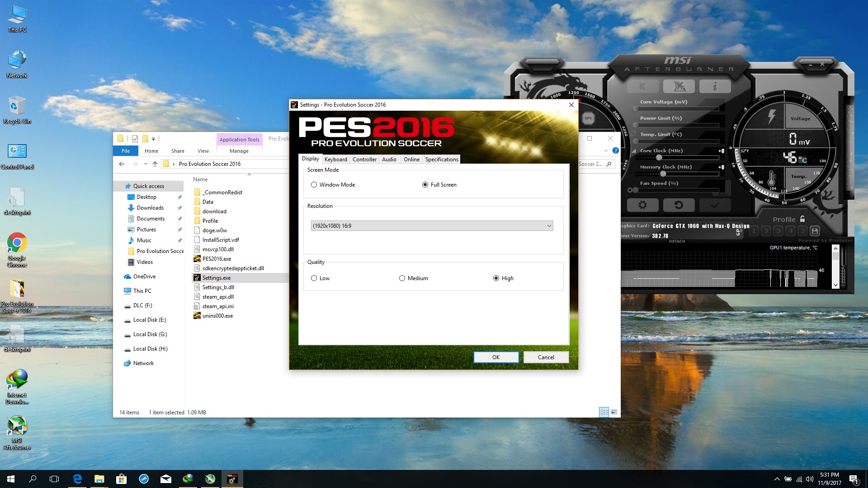Screen dimensions: 868x488
Task: Unlock profiles via the Profile padlock icon
Action: pyautogui.click(x=802, y=218)
